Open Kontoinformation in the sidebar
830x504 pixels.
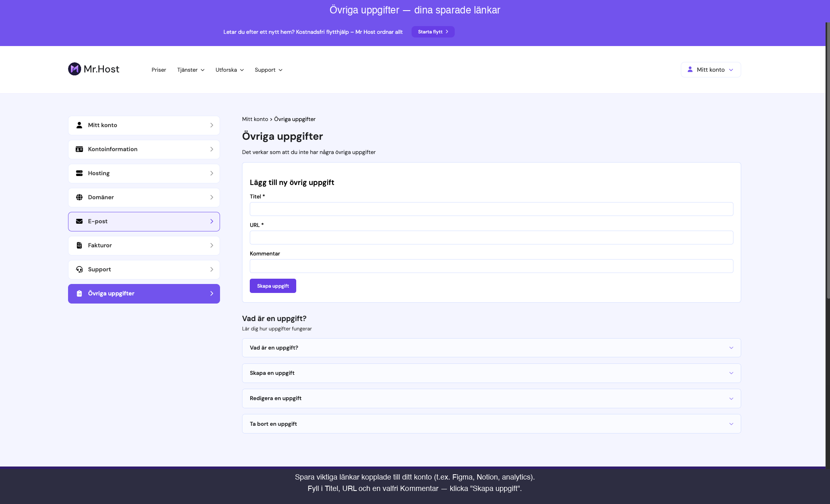(x=144, y=150)
